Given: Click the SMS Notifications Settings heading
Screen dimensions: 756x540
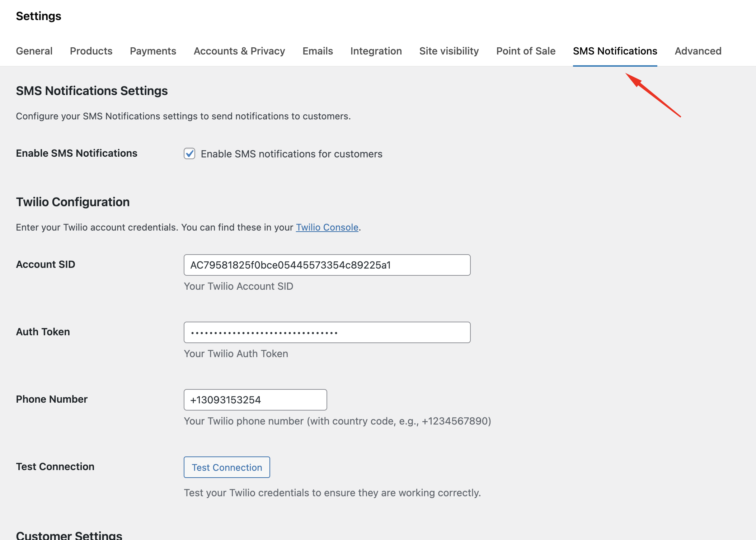Looking at the screenshot, I should coord(92,91).
